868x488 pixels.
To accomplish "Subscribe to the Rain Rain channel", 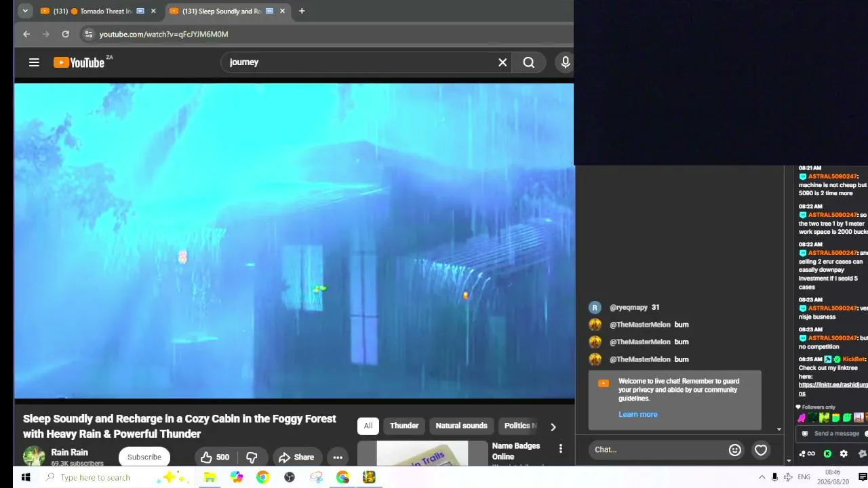I will pyautogui.click(x=144, y=457).
